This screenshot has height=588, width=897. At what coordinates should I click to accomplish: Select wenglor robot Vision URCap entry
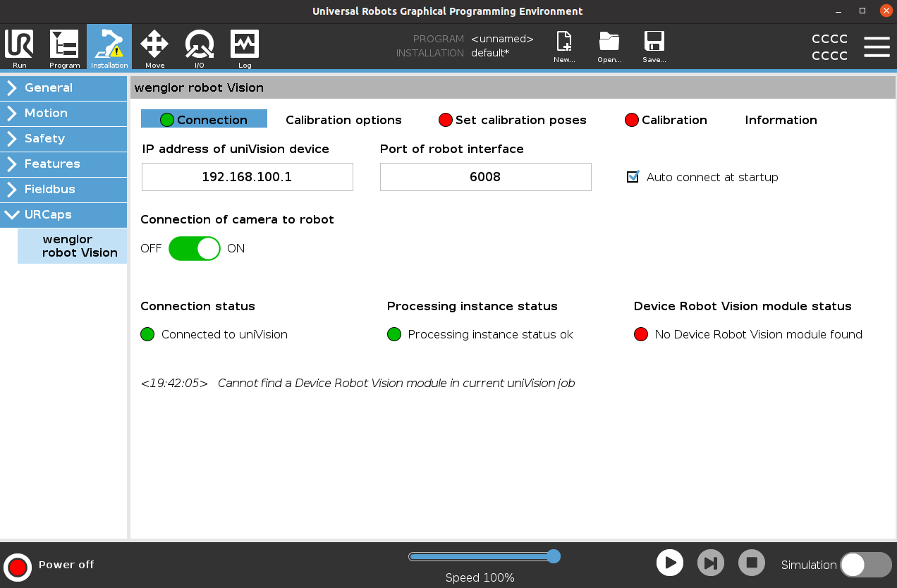pos(73,246)
